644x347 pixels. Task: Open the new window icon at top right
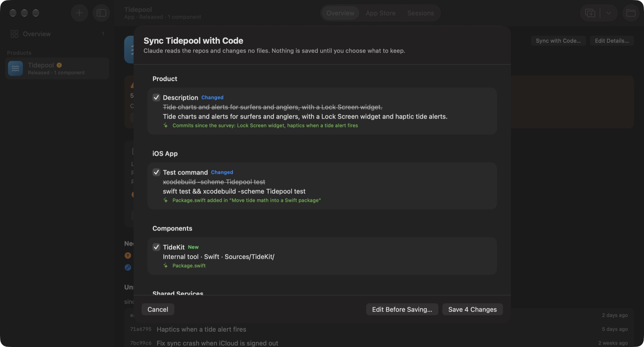590,13
